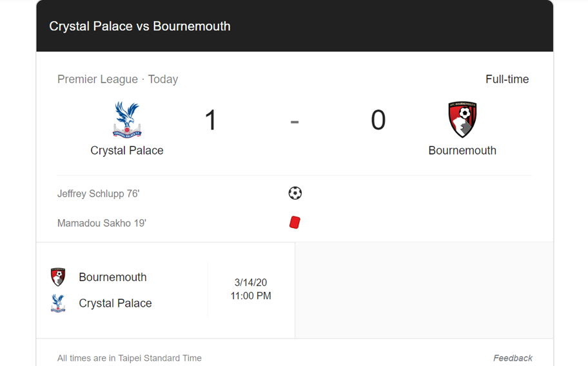Image resolution: width=588 pixels, height=366 pixels.
Task: Click the soccer ball goal icon
Action: pyautogui.click(x=295, y=193)
